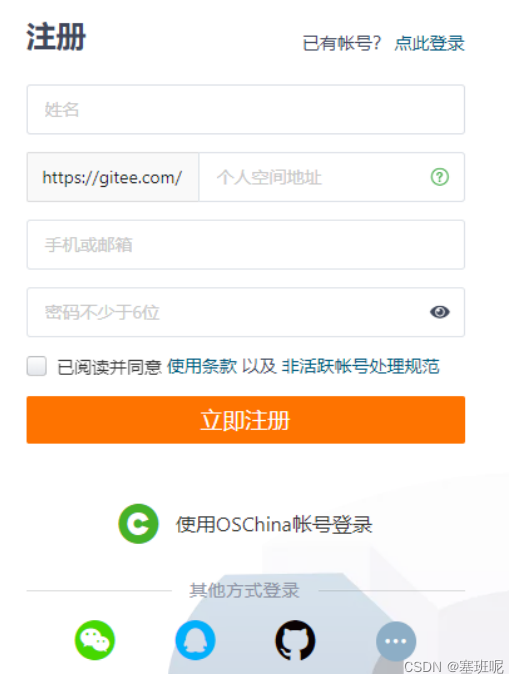519x683 pixels.
Task: Click the https://gitee.com/ prefix box
Action: click(x=113, y=177)
